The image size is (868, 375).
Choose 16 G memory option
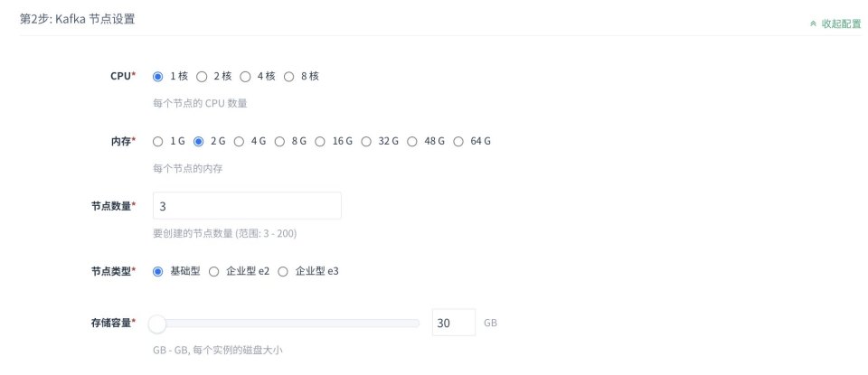point(320,141)
